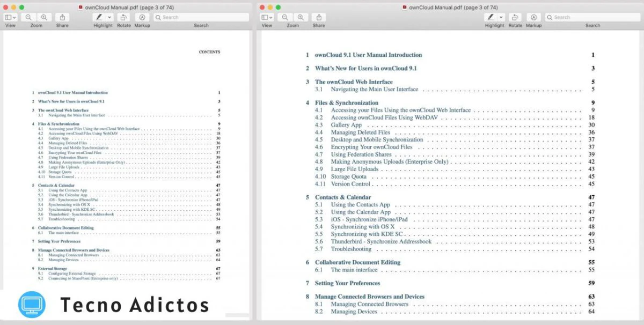Image resolution: width=644 pixels, height=325 pixels.
Task: Click magnifier icon in right search field
Action: (550, 17)
